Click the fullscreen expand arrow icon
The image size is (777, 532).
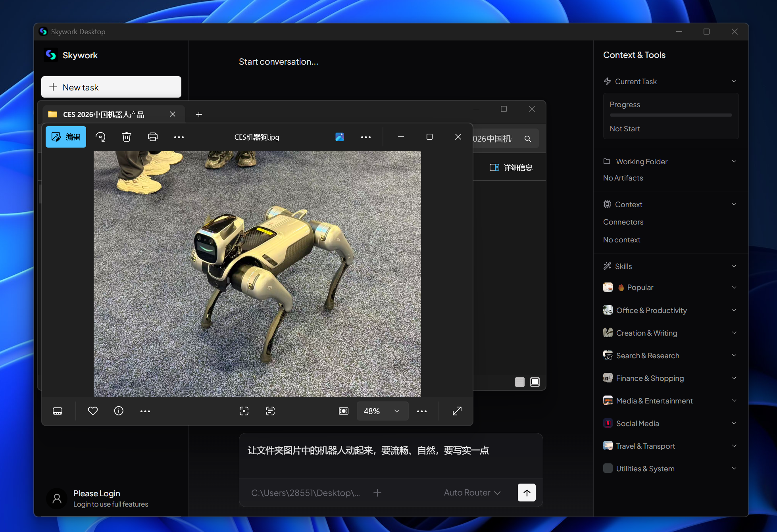point(457,411)
